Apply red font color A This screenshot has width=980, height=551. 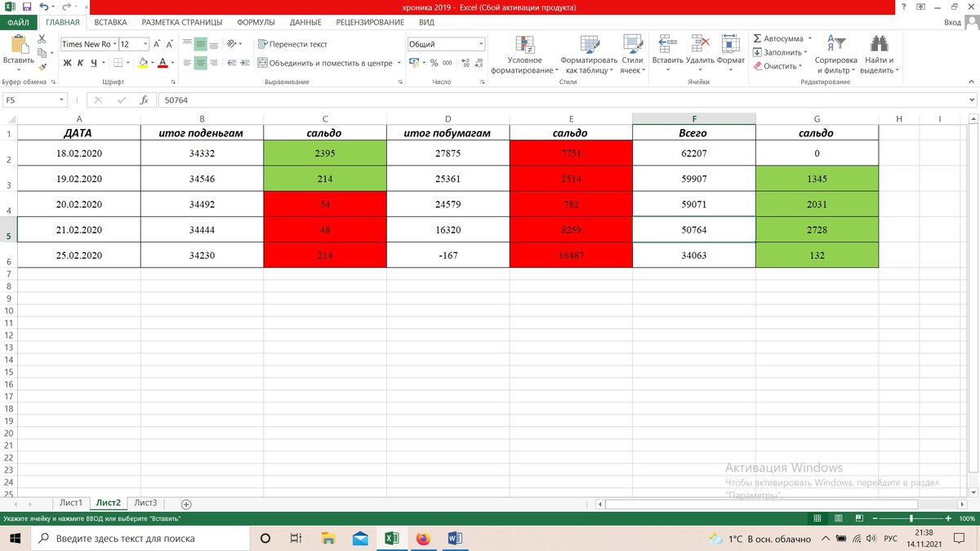[162, 63]
